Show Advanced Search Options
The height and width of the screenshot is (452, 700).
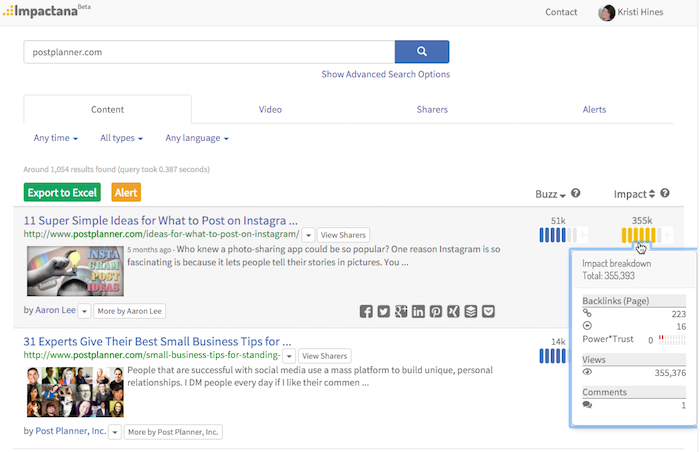coord(386,74)
